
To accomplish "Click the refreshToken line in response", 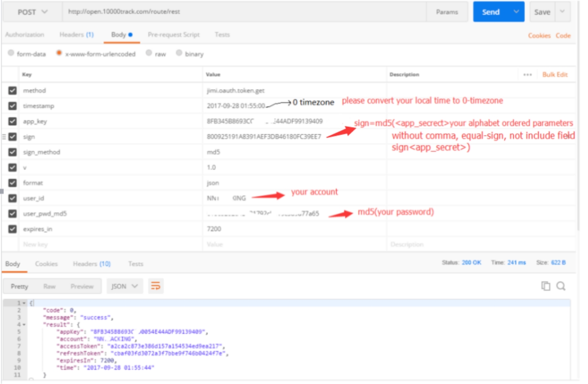I will tap(142, 353).
